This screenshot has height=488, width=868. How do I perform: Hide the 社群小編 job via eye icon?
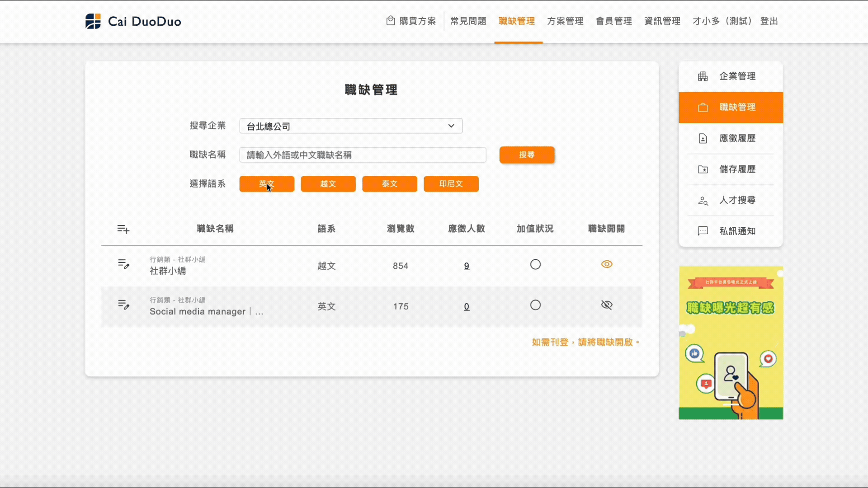[606, 264]
